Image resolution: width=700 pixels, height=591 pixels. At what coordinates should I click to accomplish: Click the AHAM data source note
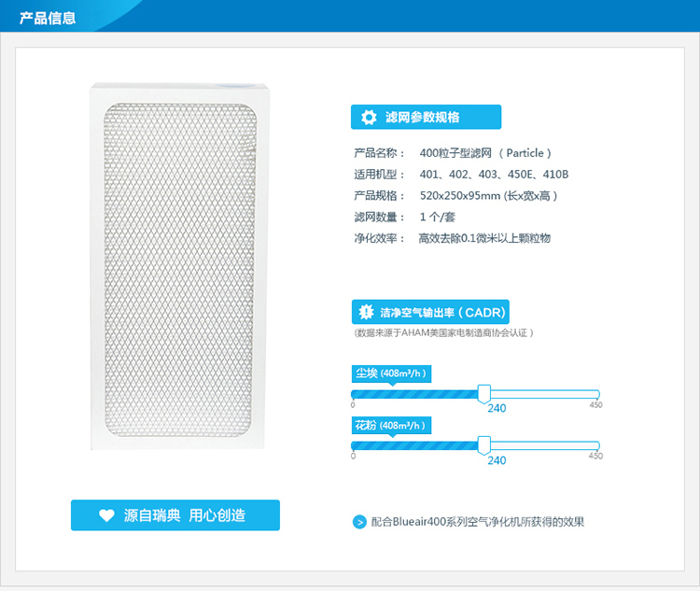coord(443,332)
